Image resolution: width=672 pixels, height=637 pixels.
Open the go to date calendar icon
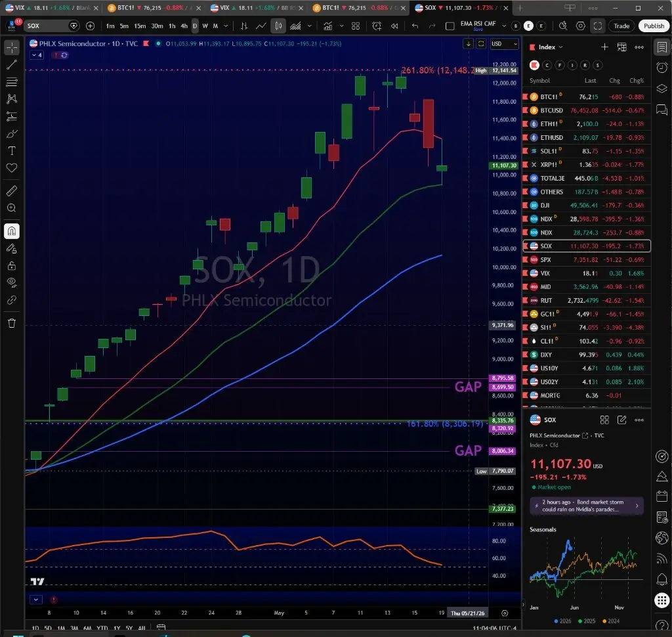pos(161,628)
